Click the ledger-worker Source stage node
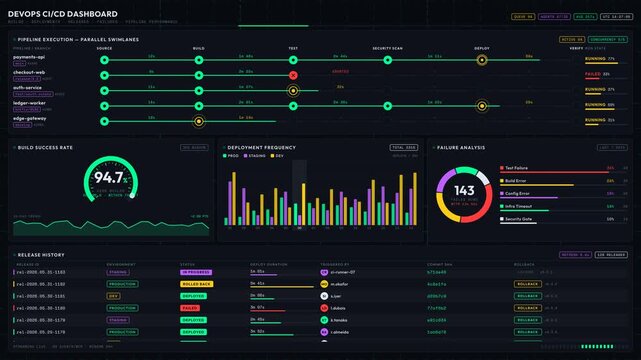 (x=104, y=106)
